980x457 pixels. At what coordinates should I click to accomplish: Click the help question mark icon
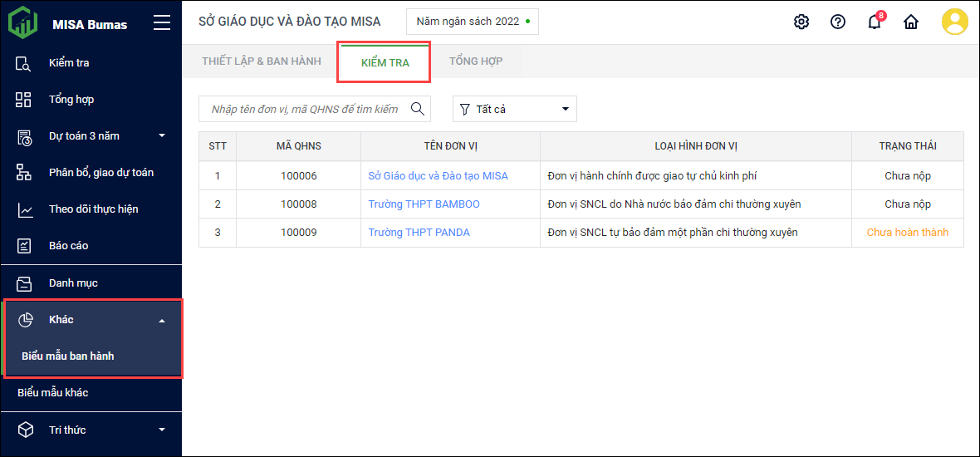[x=838, y=22]
